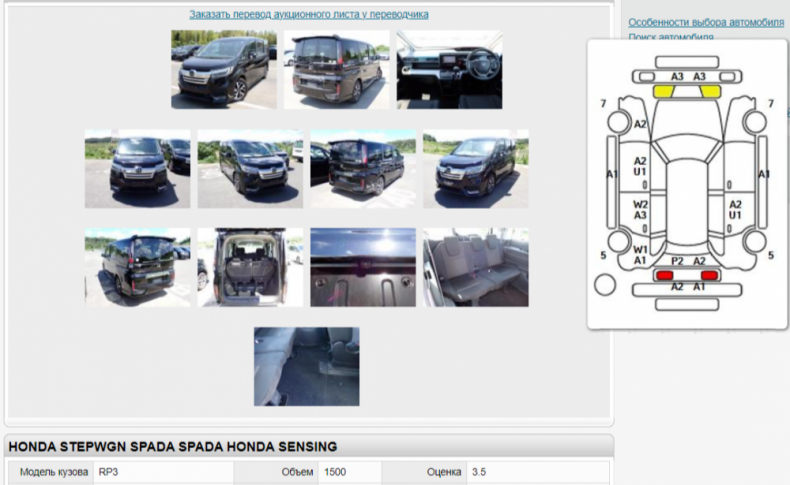Click the 'W1 A1' damage label on diagram
This screenshot has width=790, height=485.
(640, 255)
